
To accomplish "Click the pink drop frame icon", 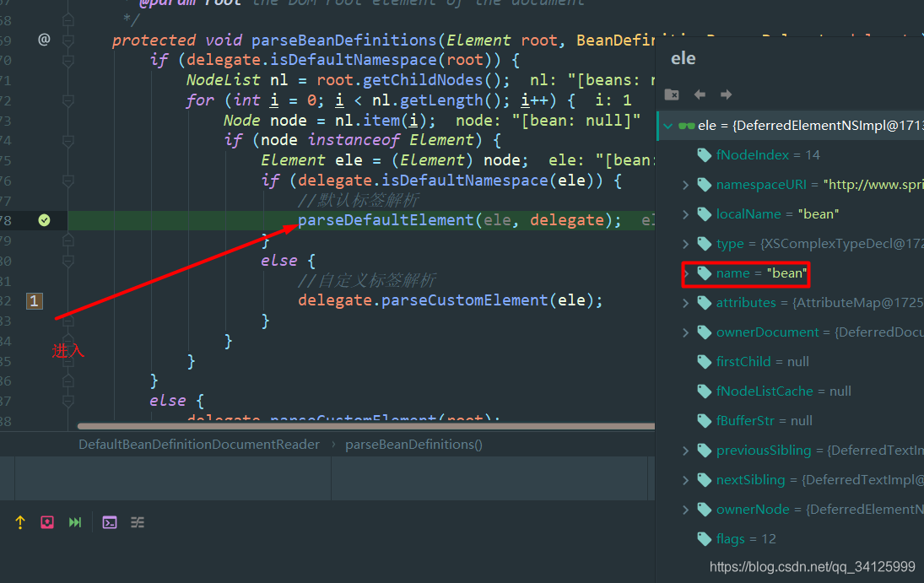I will [x=47, y=522].
